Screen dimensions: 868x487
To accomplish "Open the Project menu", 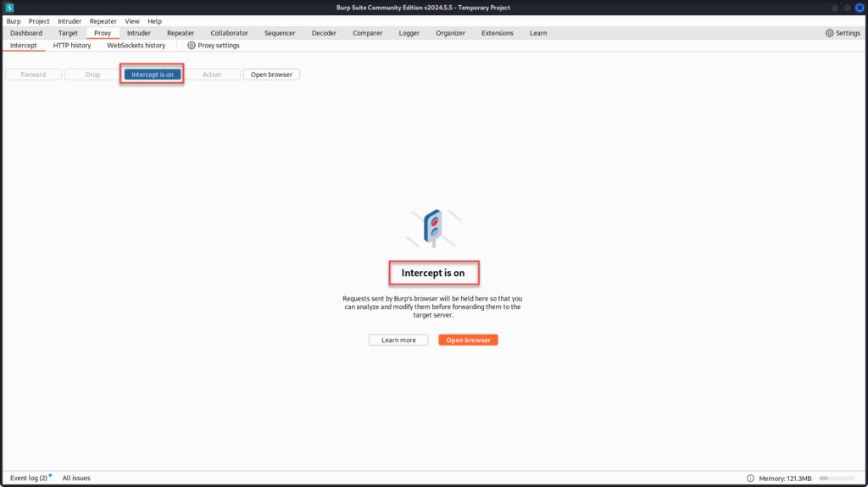I will coord(39,21).
